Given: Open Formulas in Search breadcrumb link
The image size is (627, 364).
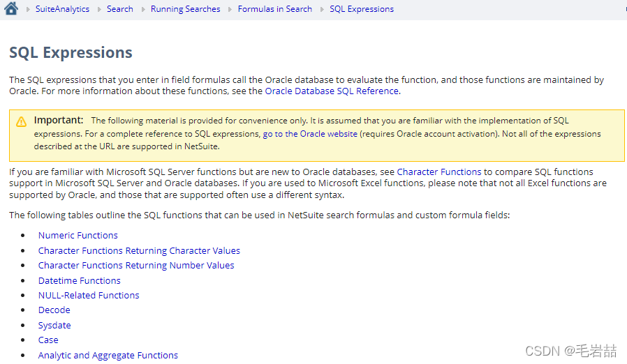Looking at the screenshot, I should [274, 9].
